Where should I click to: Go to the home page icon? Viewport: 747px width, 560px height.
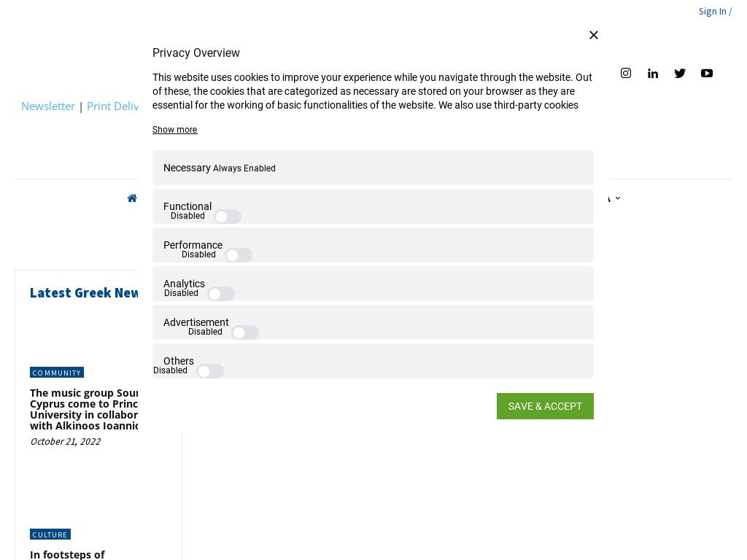132,198
